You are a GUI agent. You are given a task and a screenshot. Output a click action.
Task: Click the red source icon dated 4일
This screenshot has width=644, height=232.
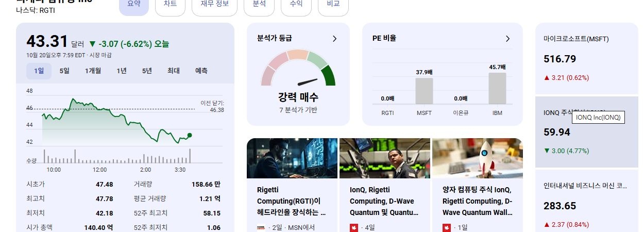[354, 228]
